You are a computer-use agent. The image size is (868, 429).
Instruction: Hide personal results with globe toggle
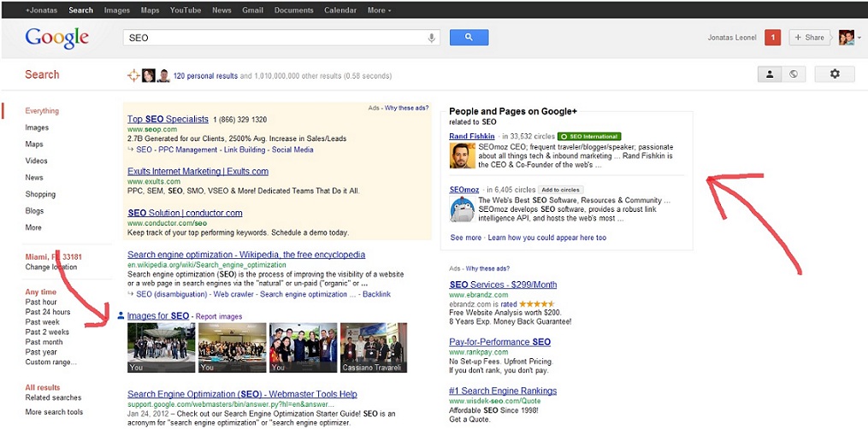(794, 74)
